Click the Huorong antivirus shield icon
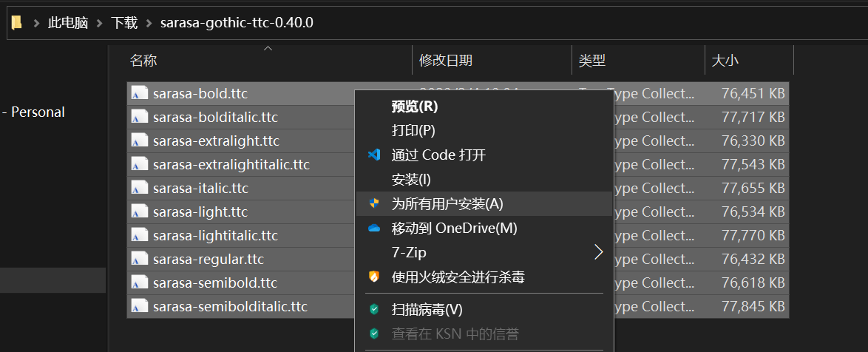This screenshot has height=352, width=868. [x=374, y=277]
